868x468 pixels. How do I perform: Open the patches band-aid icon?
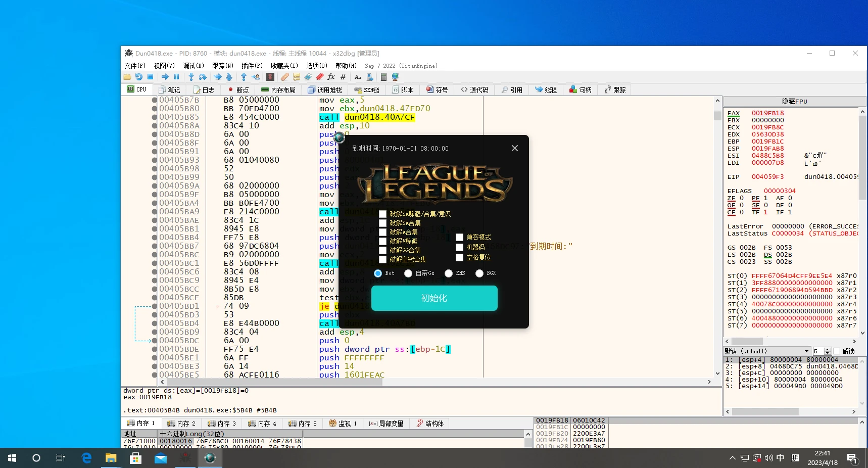click(285, 77)
